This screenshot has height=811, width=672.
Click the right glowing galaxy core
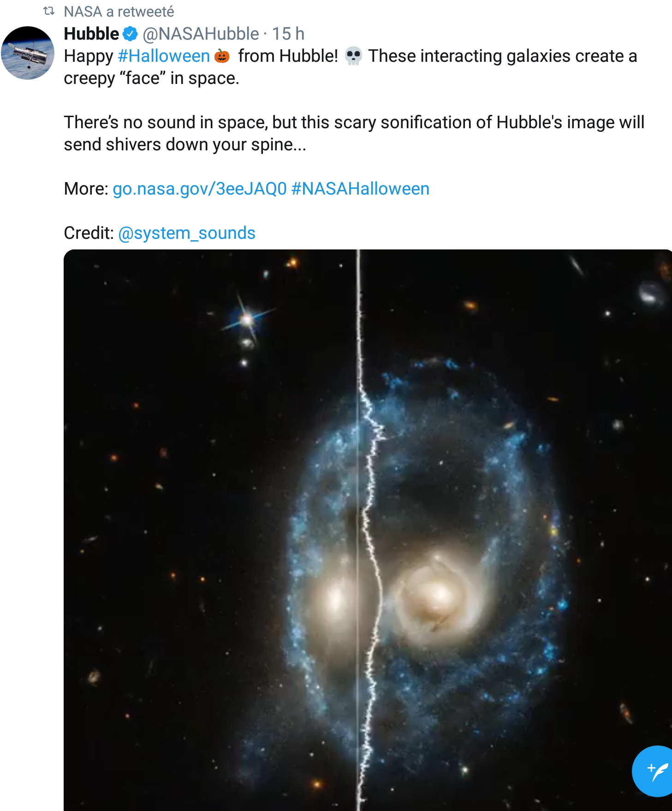pyautogui.click(x=435, y=595)
